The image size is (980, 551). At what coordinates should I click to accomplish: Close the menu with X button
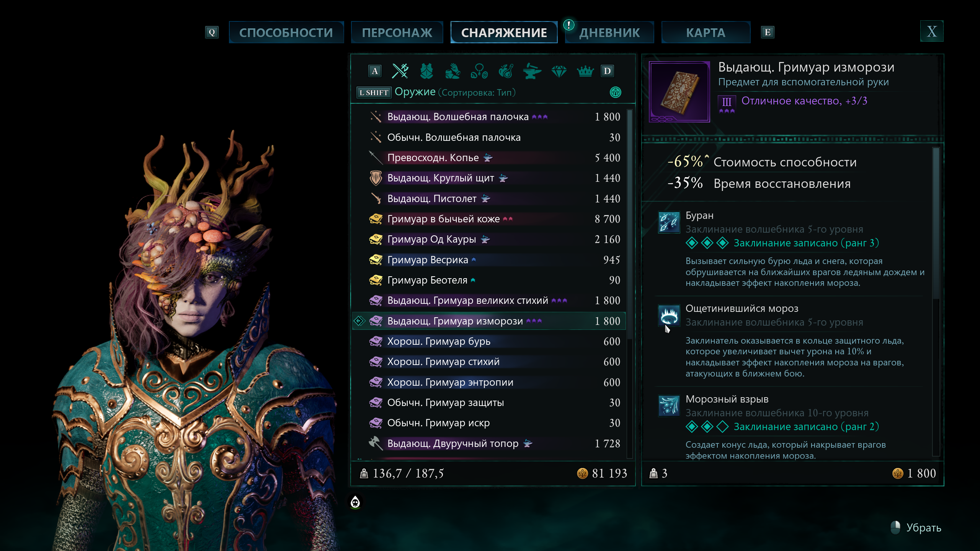[932, 31]
